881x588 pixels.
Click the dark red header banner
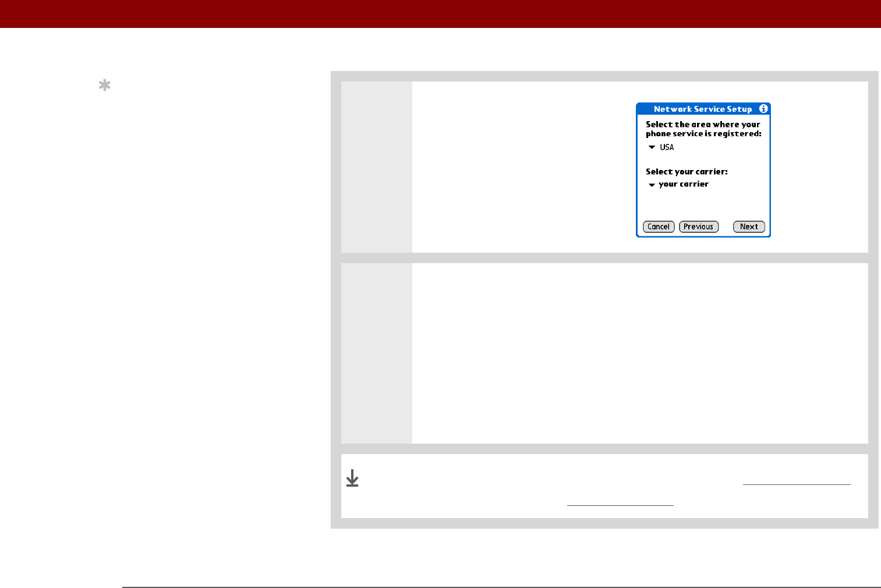pyautogui.click(x=440, y=14)
